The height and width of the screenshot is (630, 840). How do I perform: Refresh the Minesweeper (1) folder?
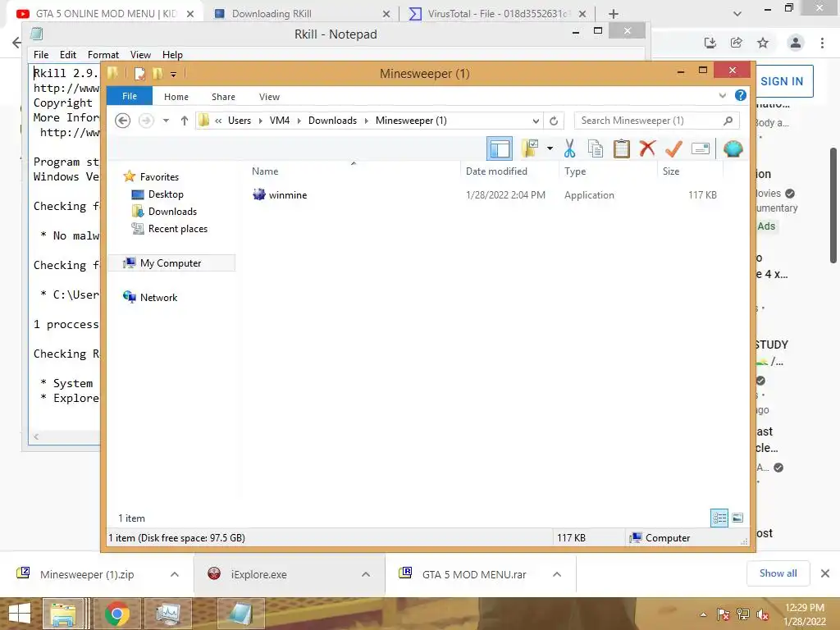pos(554,121)
